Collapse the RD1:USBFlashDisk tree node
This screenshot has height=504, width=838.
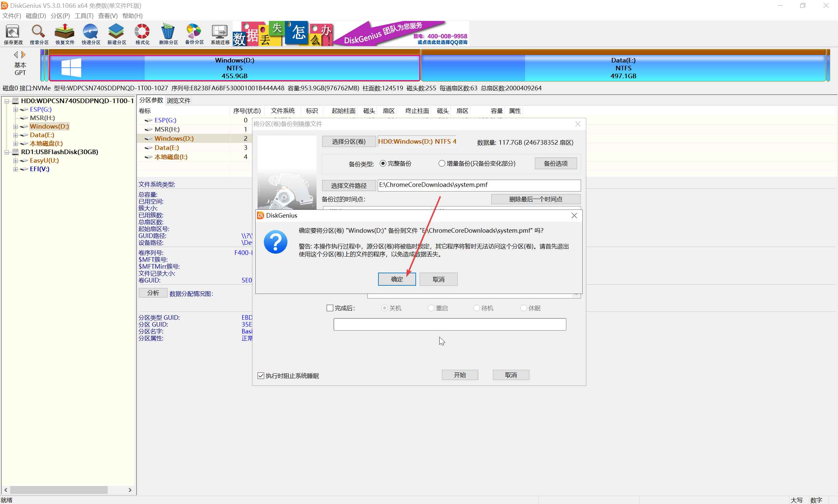7,152
